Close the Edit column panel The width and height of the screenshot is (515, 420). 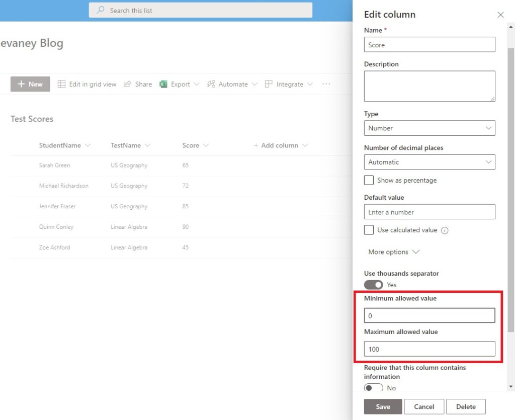pyautogui.click(x=500, y=15)
